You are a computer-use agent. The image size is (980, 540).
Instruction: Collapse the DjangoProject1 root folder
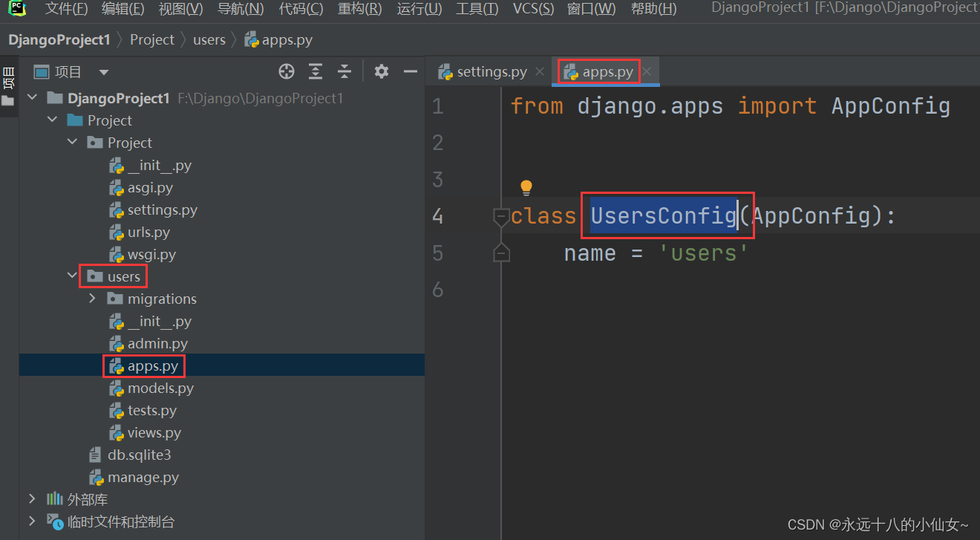point(32,98)
